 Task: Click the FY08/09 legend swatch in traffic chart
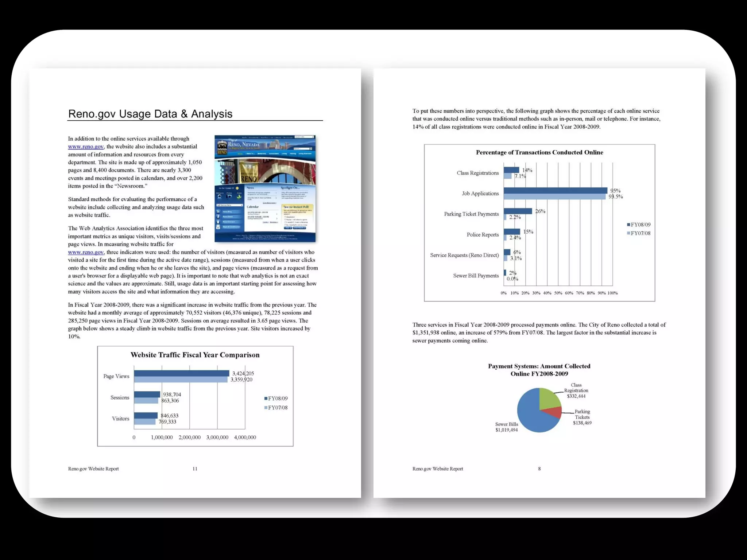coord(266,398)
